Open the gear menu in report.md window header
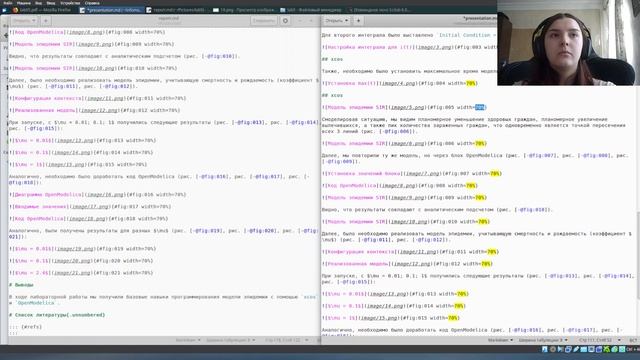The width and height of the screenshot is (640, 360). [285, 20]
